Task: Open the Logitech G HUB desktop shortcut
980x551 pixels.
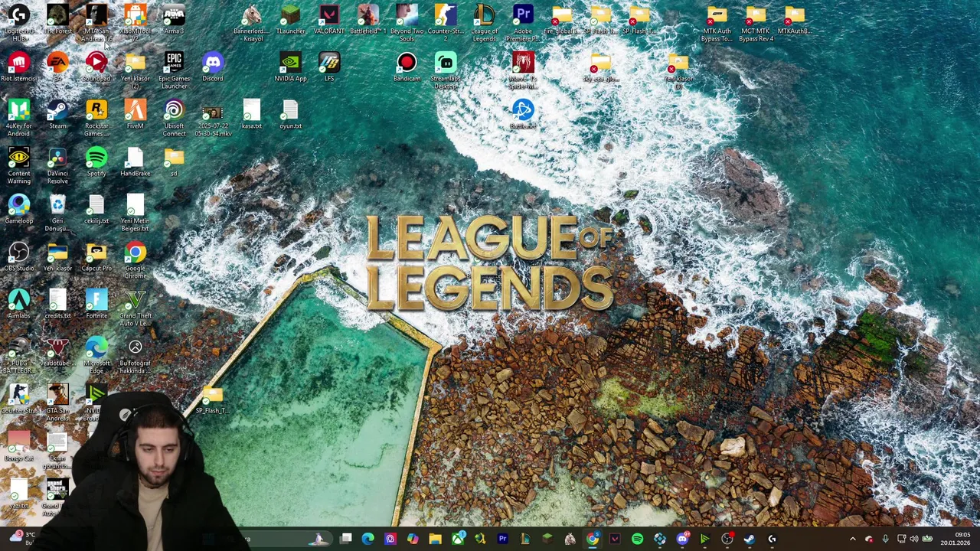Action: [x=18, y=23]
